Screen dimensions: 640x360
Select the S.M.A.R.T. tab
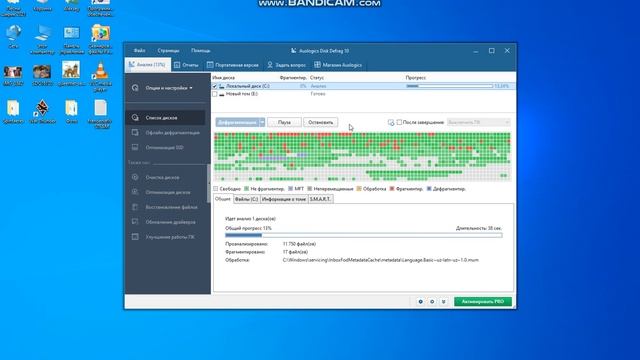point(320,199)
